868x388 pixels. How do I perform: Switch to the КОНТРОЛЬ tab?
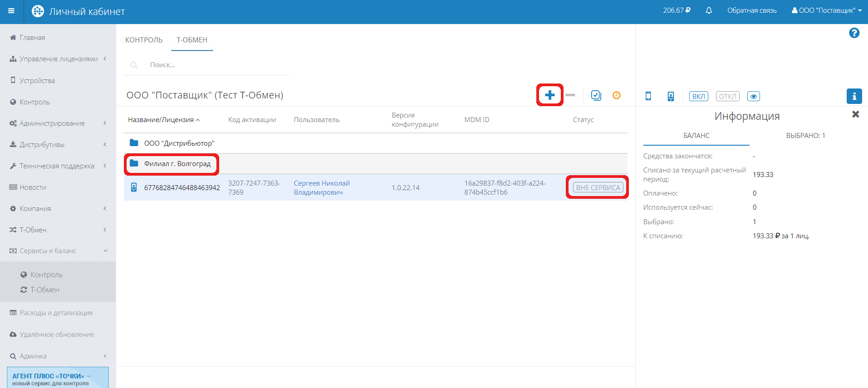[x=144, y=40]
